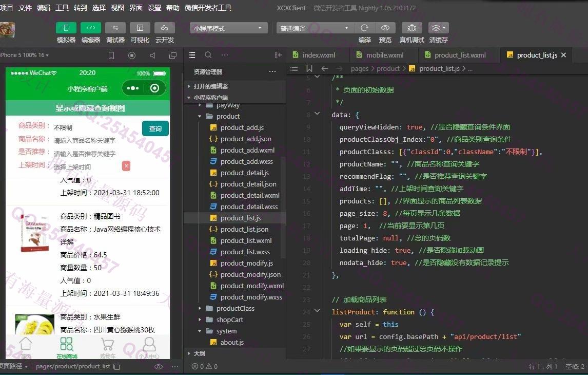Open personal center tab in simulator
588x375 pixels.
coord(149,348)
